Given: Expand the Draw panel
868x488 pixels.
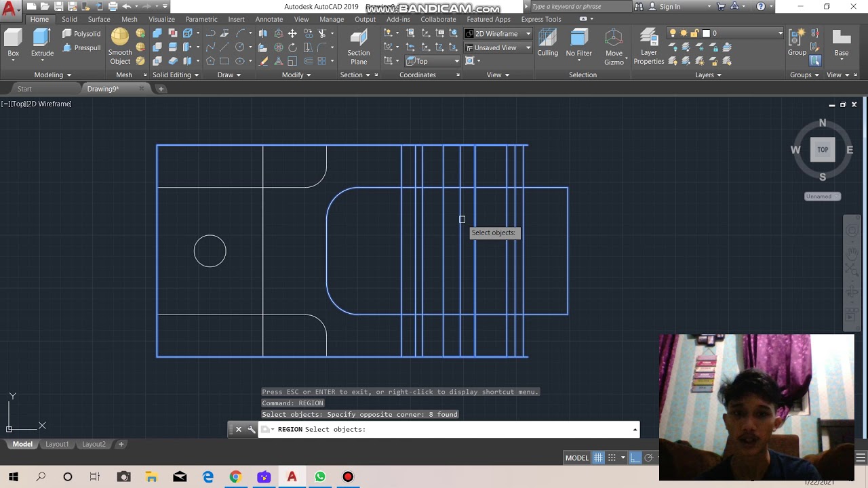Looking at the screenshot, I should tap(229, 75).
